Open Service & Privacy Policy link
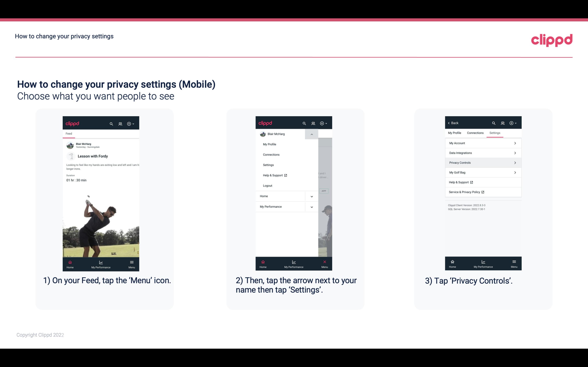 click(466, 192)
